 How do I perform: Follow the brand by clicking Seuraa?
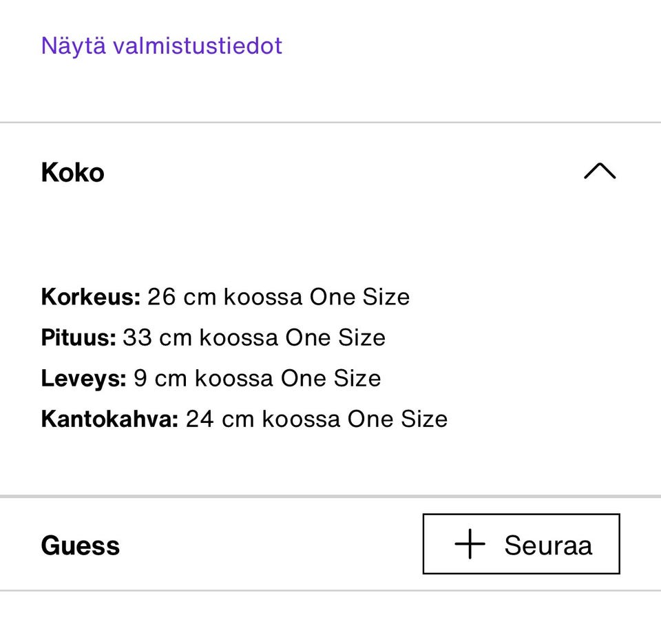[521, 544]
